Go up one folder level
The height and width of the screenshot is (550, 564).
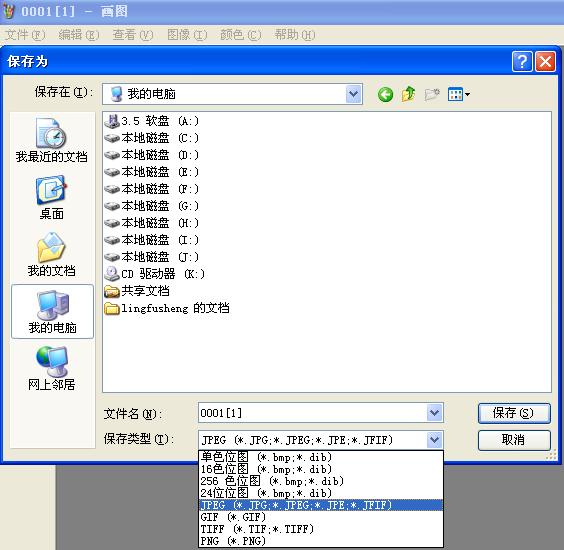point(408,94)
